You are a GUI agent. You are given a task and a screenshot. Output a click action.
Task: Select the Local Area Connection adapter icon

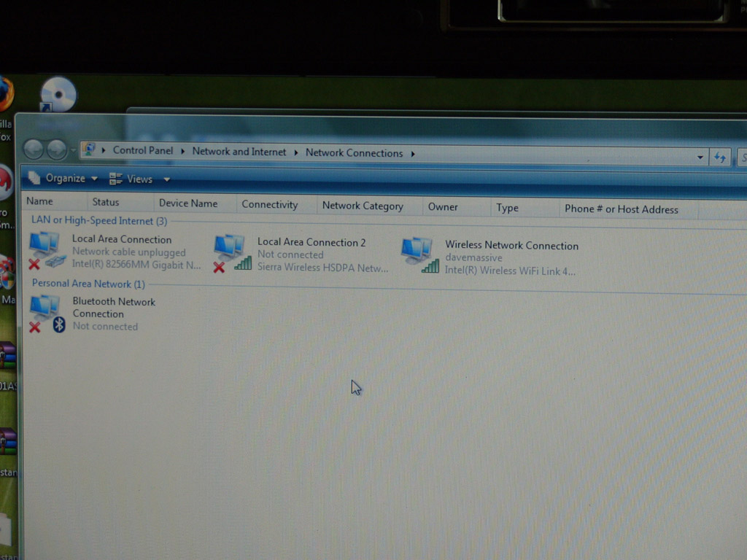pyautogui.click(x=47, y=251)
